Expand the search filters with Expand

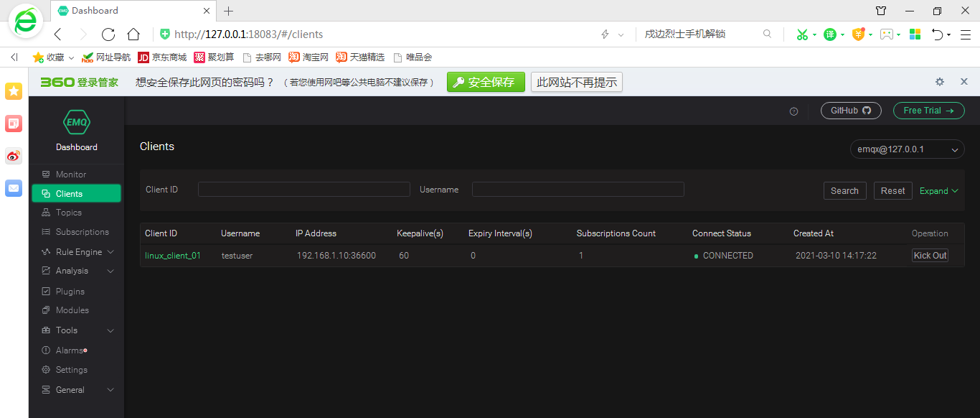coord(938,190)
